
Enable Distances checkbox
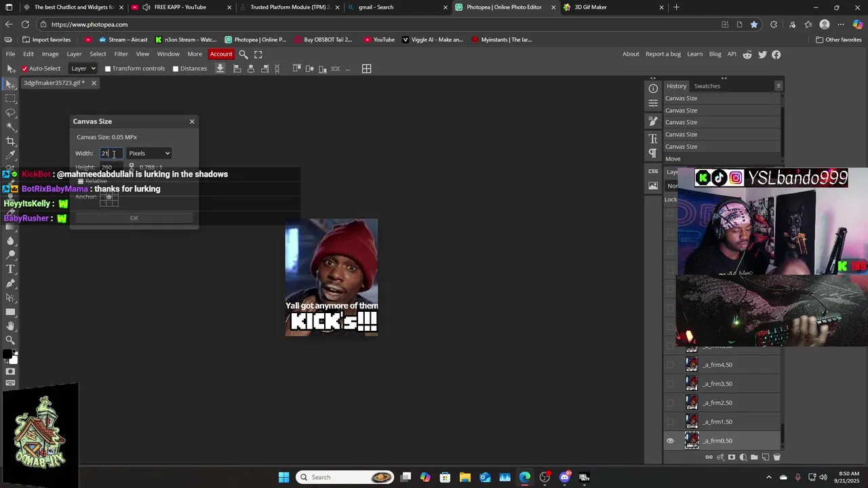pyautogui.click(x=175, y=68)
